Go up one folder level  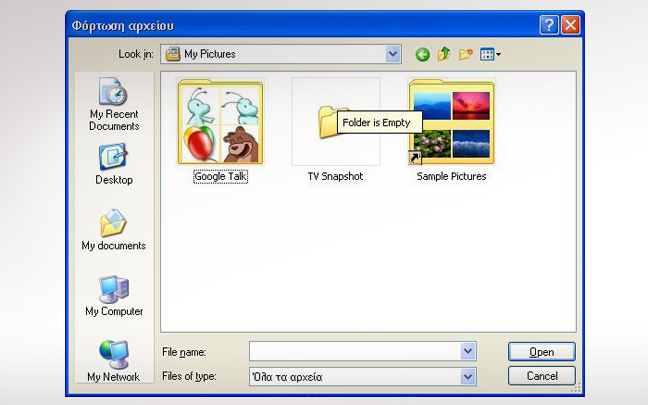click(444, 54)
